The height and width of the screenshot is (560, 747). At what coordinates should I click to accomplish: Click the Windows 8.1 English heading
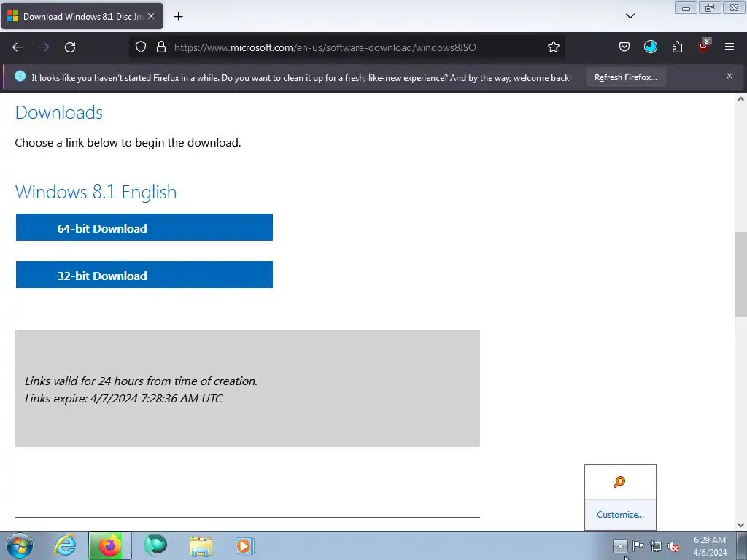click(96, 192)
